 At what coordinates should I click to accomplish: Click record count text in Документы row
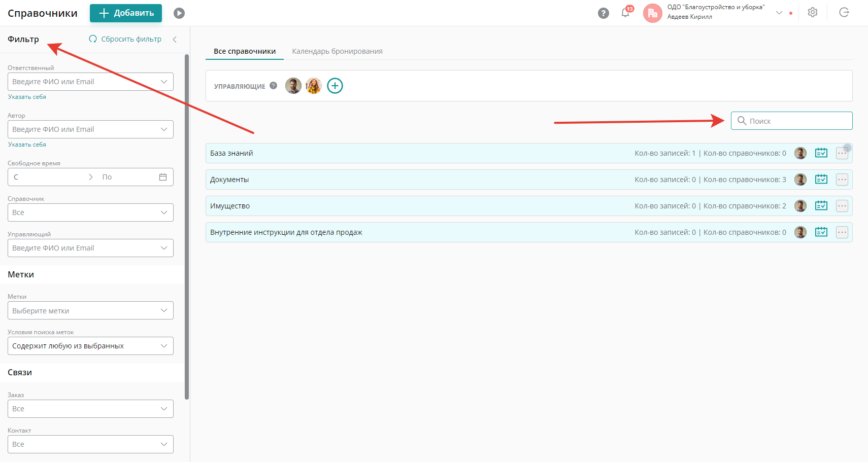pyautogui.click(x=665, y=180)
